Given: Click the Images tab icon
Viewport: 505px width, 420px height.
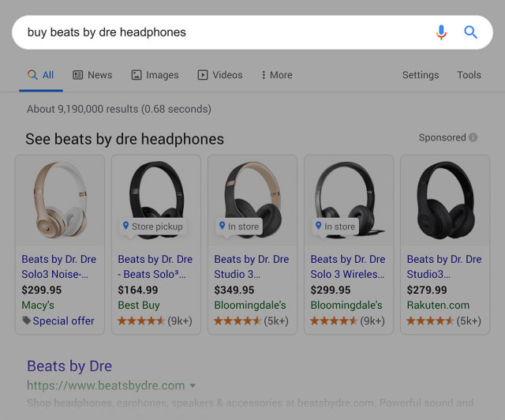Looking at the screenshot, I should coord(137,75).
